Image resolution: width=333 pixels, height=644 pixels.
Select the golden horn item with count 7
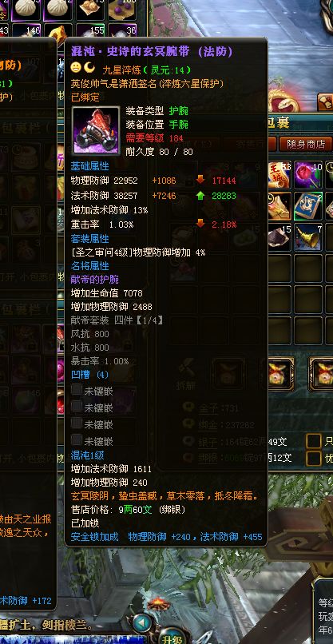[x=308, y=237]
